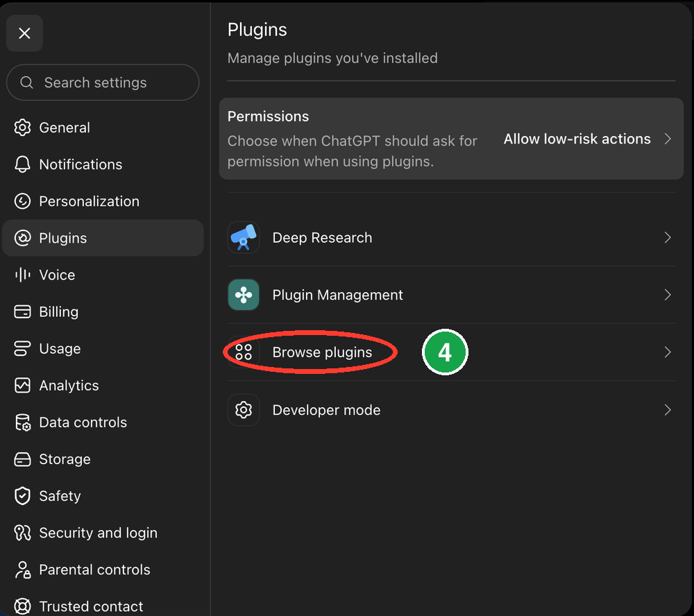The image size is (694, 616).
Task: Click the Usage icon in sidebar
Action: (x=23, y=348)
